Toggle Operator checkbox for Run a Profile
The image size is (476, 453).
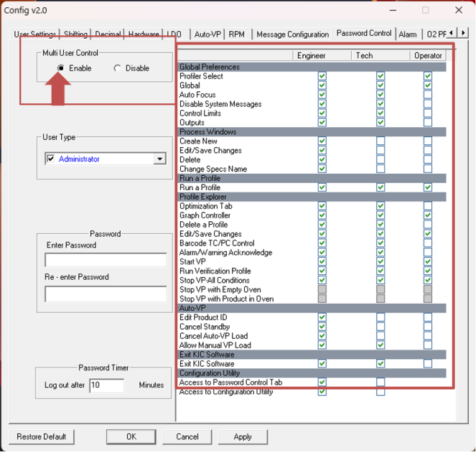(428, 187)
